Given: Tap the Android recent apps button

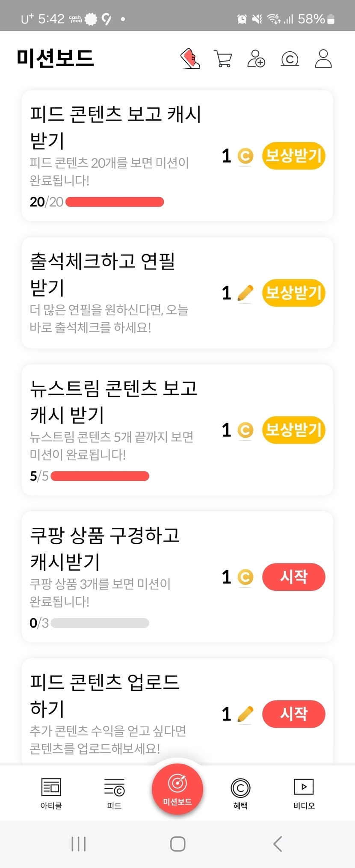Looking at the screenshot, I should pos(79,844).
